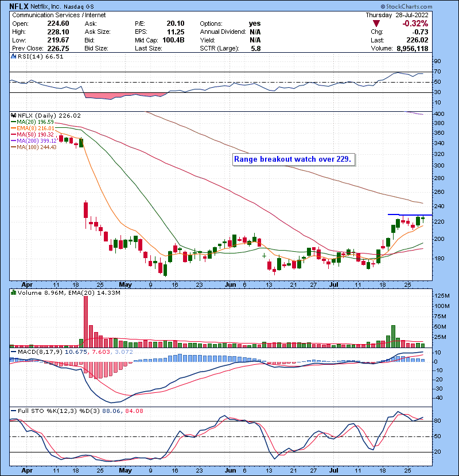Click the Chg value -0.73
The height and width of the screenshot is (476, 459).
[x=420, y=32]
